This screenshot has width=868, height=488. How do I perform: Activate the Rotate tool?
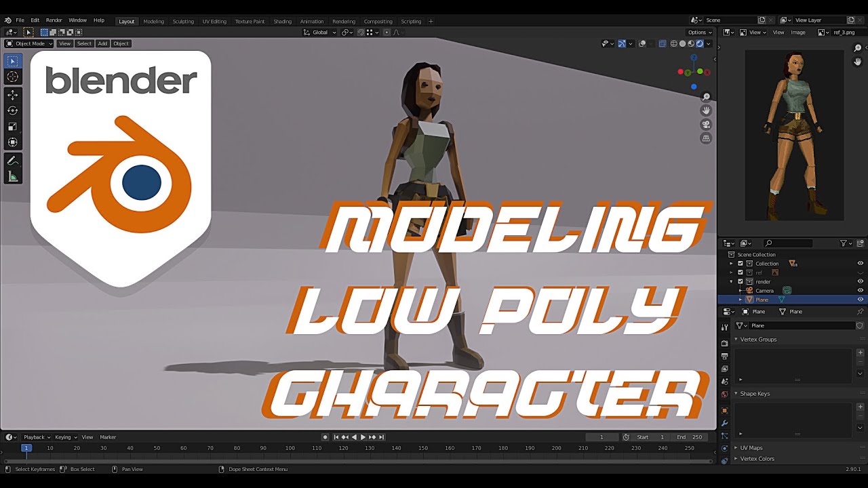(12, 110)
